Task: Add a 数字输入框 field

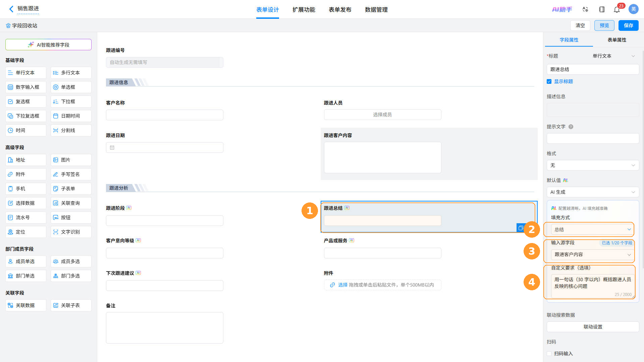Action: click(x=26, y=87)
